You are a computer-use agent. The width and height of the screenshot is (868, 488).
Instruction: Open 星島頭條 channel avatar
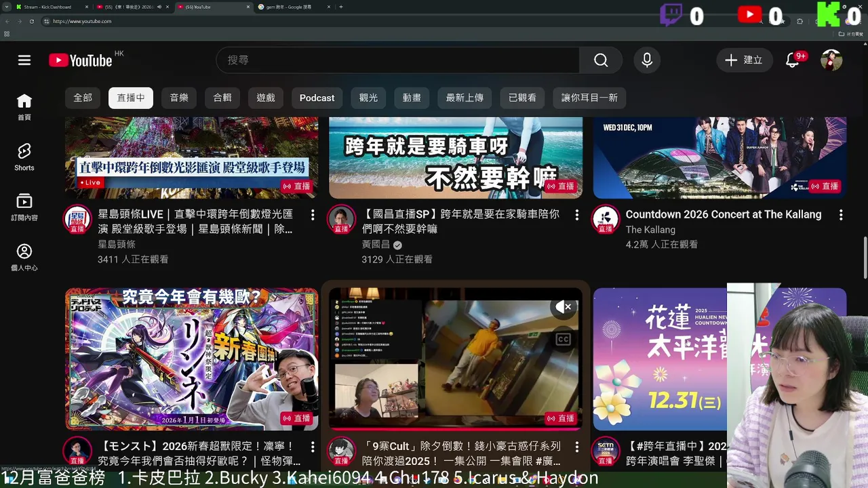77,219
